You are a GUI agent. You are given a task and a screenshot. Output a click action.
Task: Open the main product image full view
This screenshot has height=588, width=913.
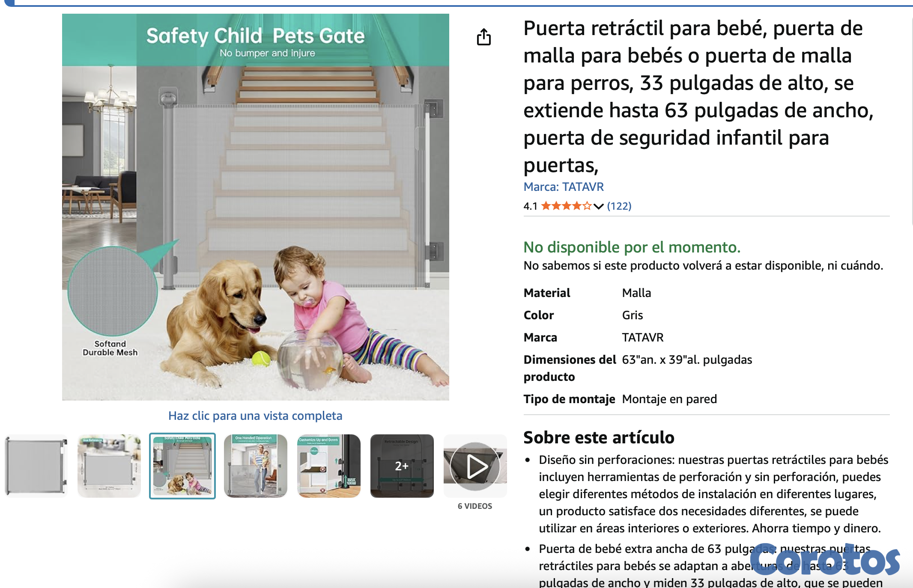256,207
